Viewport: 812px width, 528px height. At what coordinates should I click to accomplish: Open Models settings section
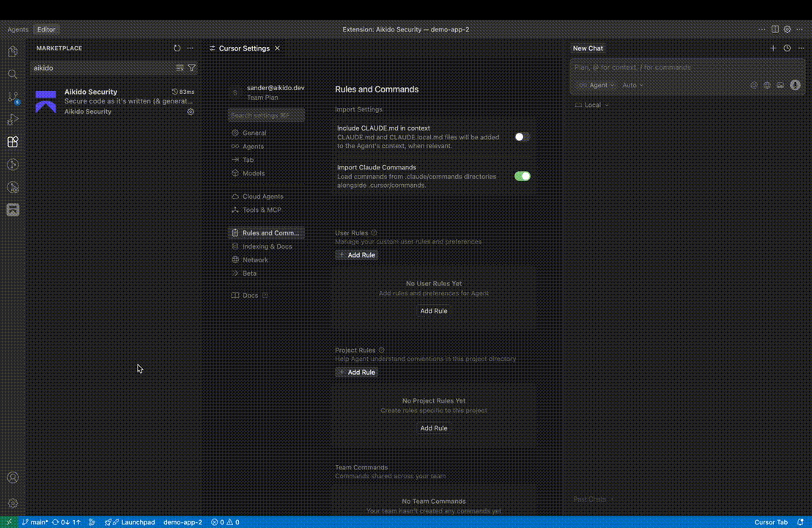coord(266,174)
